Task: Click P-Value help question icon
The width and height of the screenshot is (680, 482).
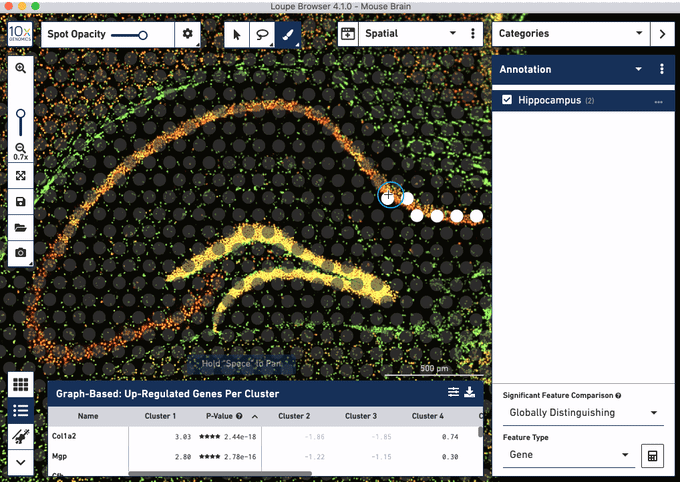Action: pyautogui.click(x=239, y=416)
